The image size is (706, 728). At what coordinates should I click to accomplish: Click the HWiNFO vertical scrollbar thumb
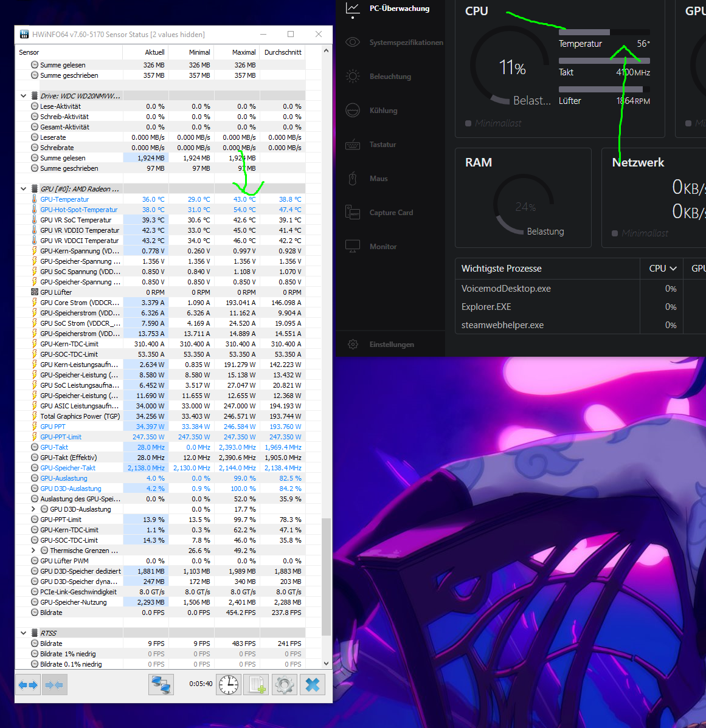[x=326, y=577]
